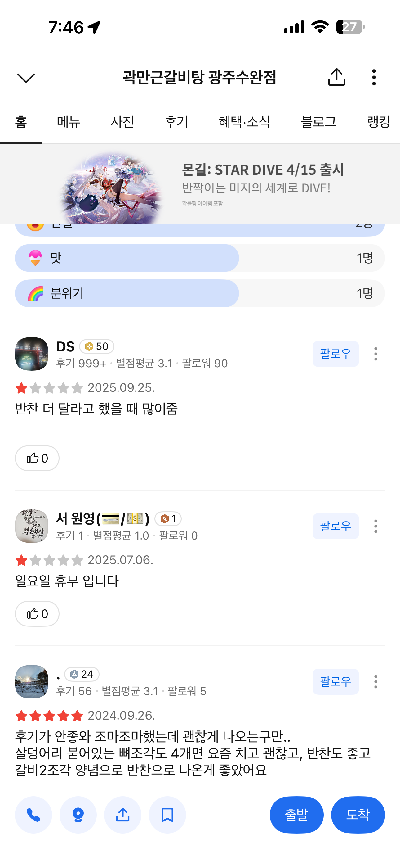Open more options for 서 원영's review
This screenshot has width=400, height=868.
click(376, 526)
